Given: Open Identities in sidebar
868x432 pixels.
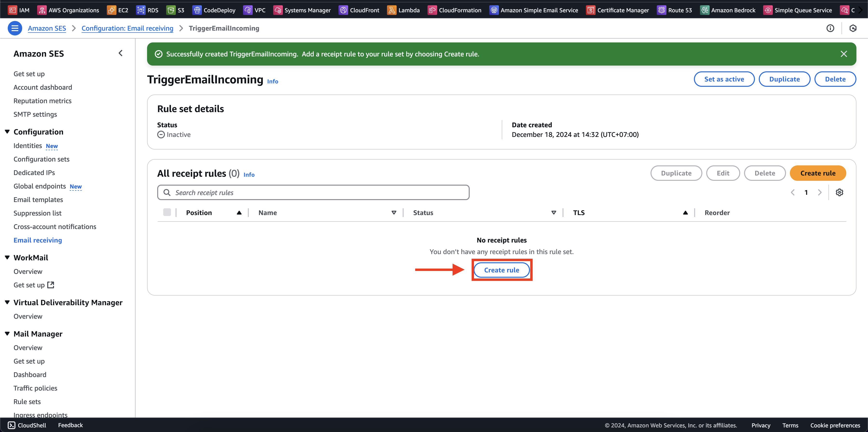Looking at the screenshot, I should coord(28,146).
